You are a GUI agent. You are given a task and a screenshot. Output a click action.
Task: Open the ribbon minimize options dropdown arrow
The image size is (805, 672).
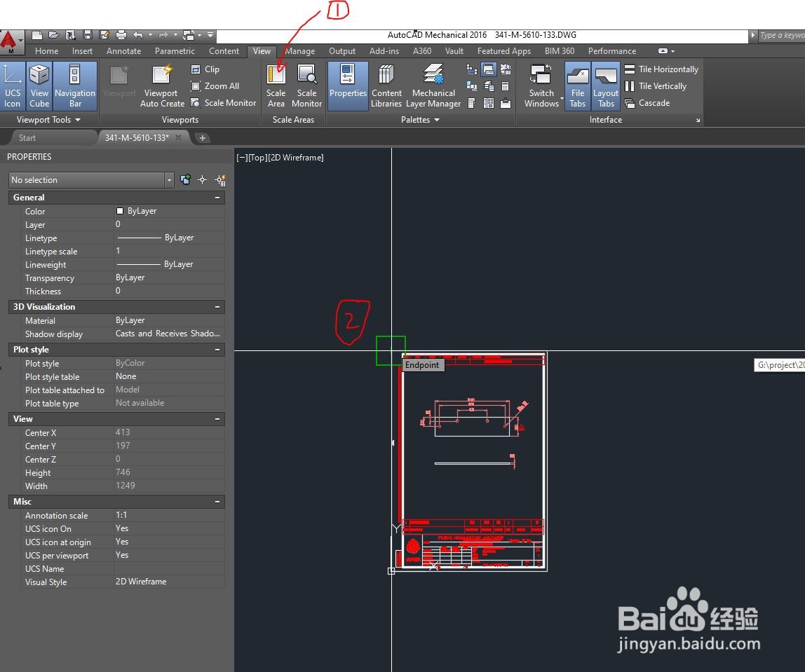[672, 50]
